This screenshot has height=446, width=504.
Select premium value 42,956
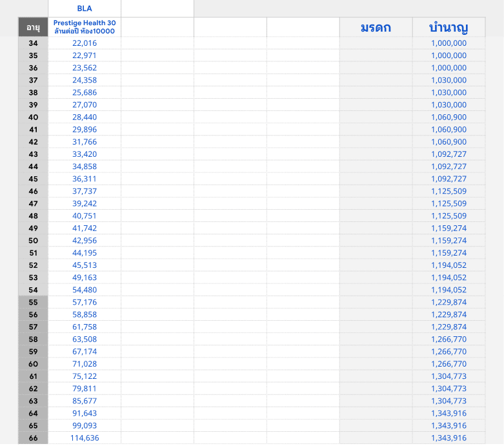[85, 240]
